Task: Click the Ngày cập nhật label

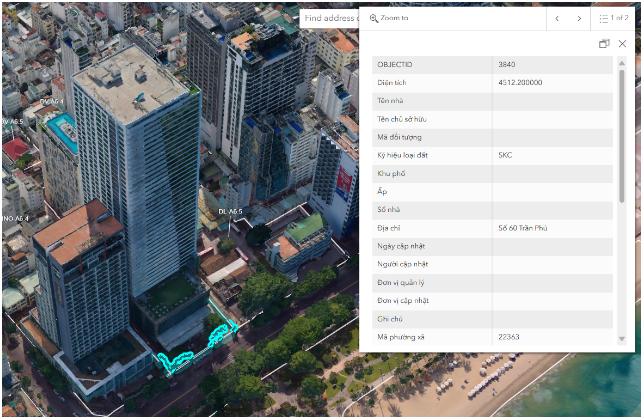Action: coord(400,246)
